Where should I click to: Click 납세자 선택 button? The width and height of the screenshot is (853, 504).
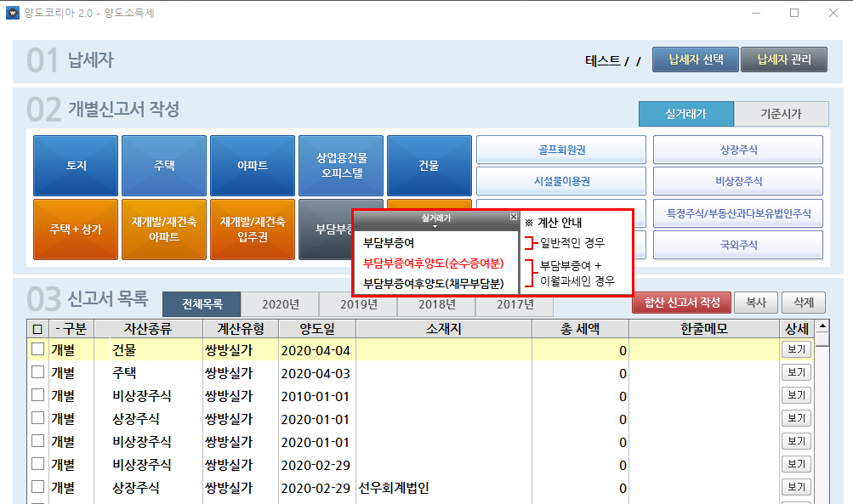(x=696, y=59)
